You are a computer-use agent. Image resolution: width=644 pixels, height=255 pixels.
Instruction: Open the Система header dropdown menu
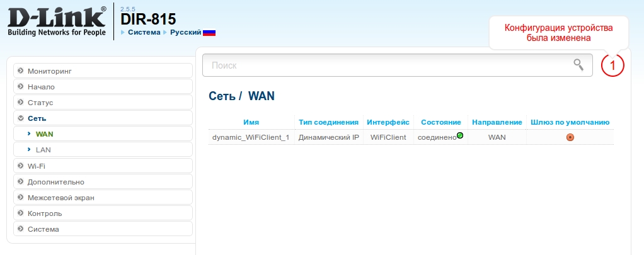144,32
